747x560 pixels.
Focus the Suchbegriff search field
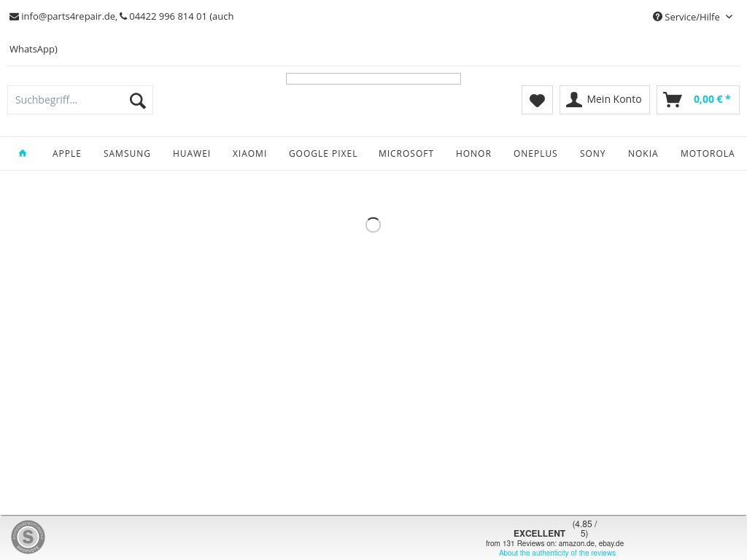click(x=66, y=100)
